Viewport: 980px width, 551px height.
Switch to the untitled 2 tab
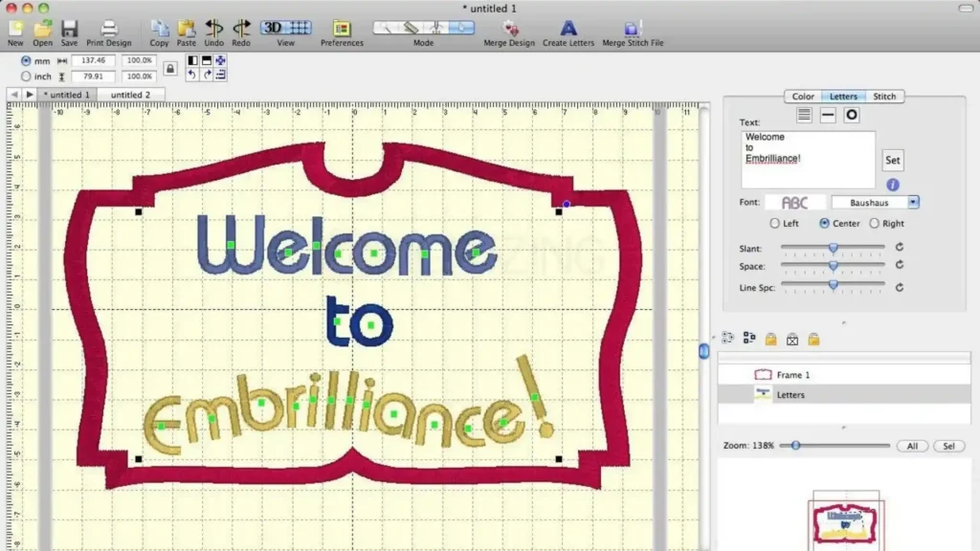point(130,95)
